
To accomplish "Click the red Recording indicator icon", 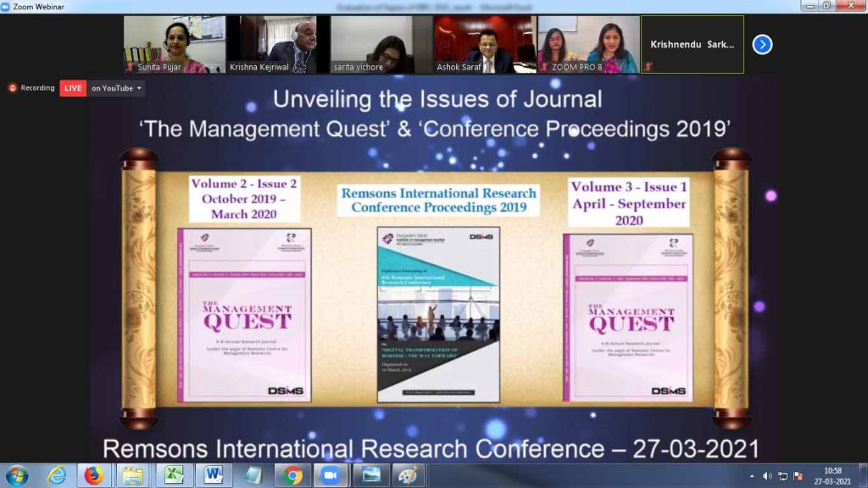I will (12, 88).
